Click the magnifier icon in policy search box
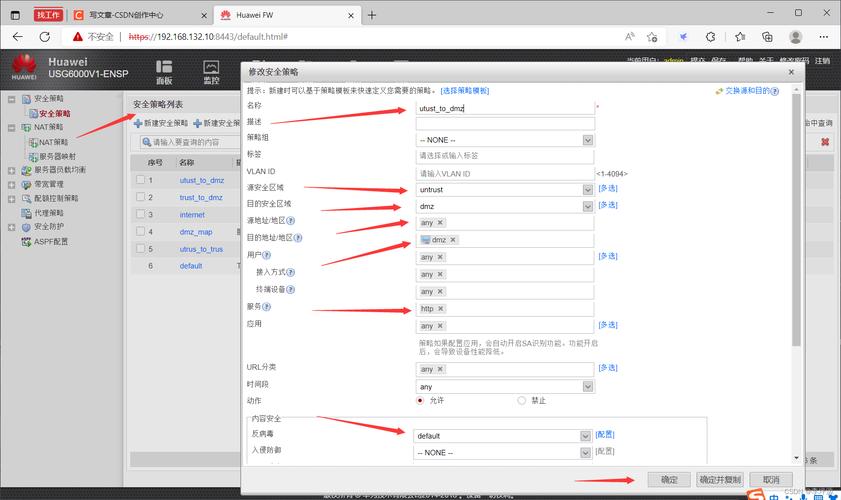This screenshot has width=841, height=500. (x=146, y=142)
